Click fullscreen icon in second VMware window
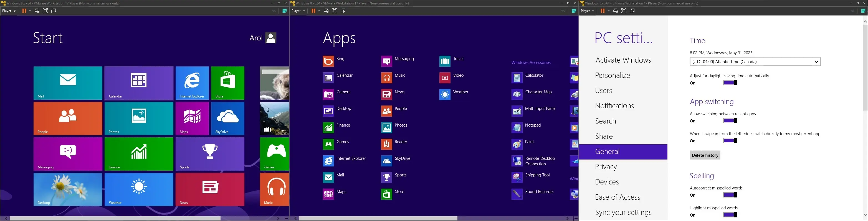 335,11
